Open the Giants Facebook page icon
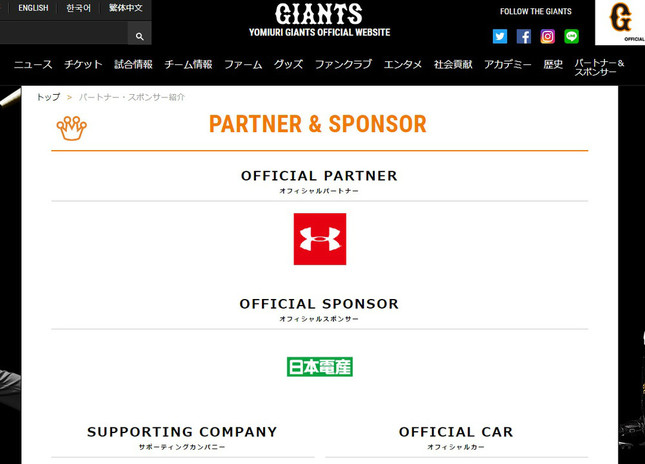Screen dimensions: 645x464 point(524,37)
